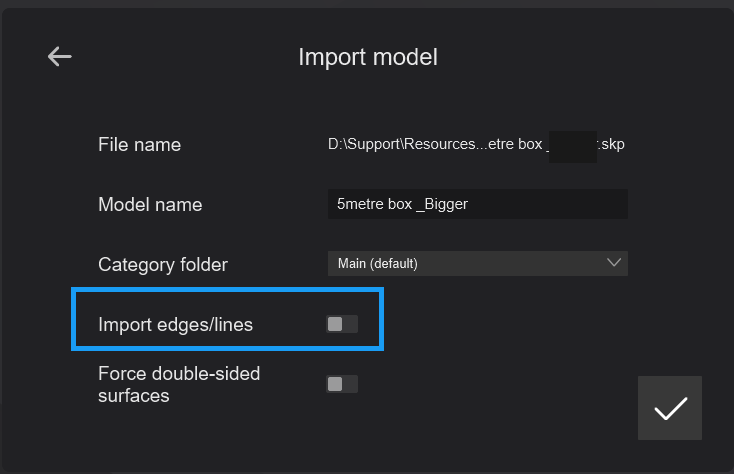Image resolution: width=734 pixels, height=474 pixels.
Task: Click into the Model name text field
Action: (477, 204)
